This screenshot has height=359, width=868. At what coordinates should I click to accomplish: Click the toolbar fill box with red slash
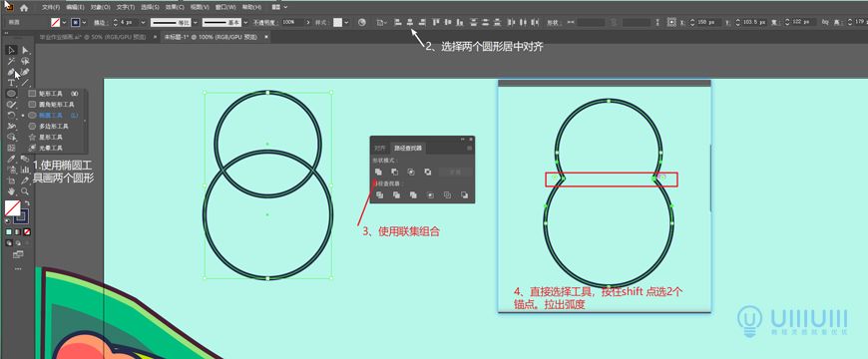[x=12, y=208]
